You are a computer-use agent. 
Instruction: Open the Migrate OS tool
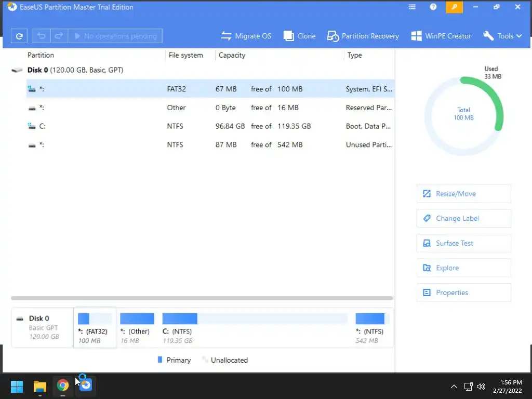point(246,36)
